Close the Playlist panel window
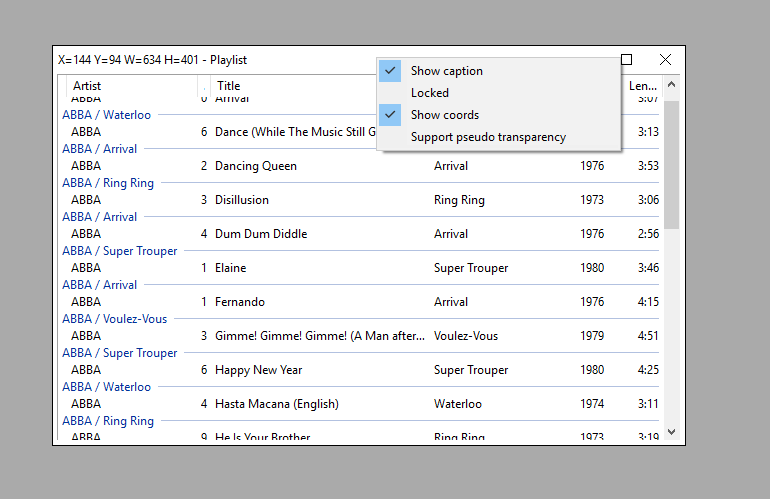 click(665, 60)
